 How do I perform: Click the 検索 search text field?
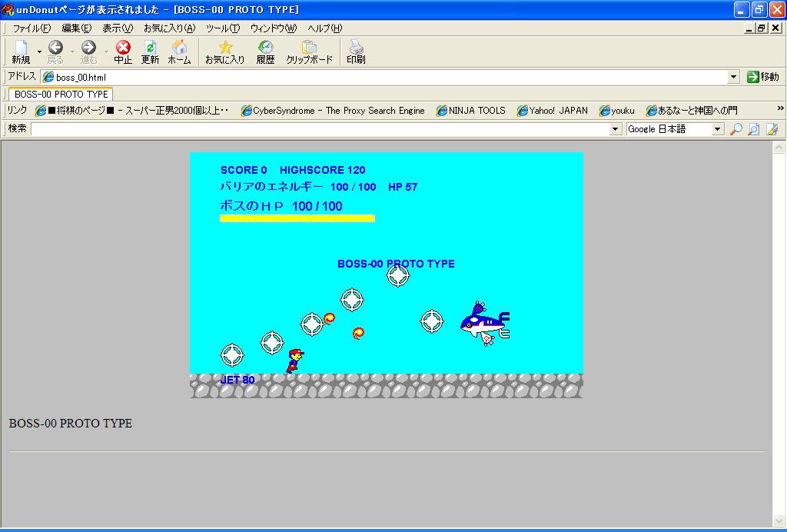tap(320, 129)
